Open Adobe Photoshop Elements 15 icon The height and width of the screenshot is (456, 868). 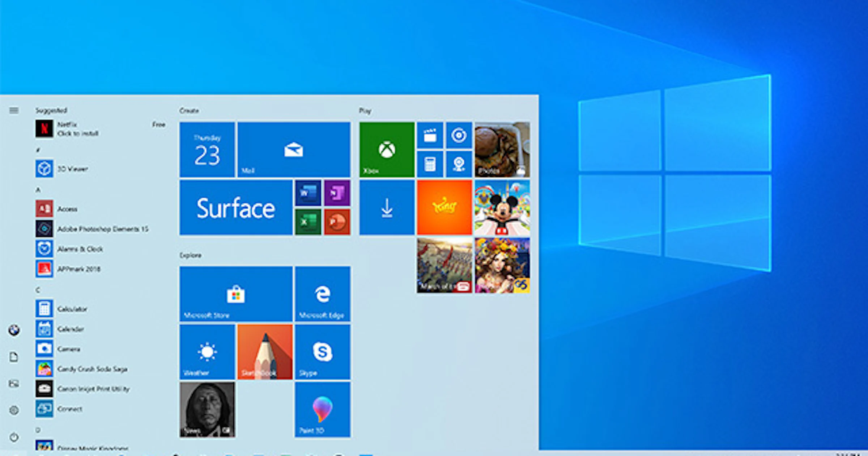point(44,229)
